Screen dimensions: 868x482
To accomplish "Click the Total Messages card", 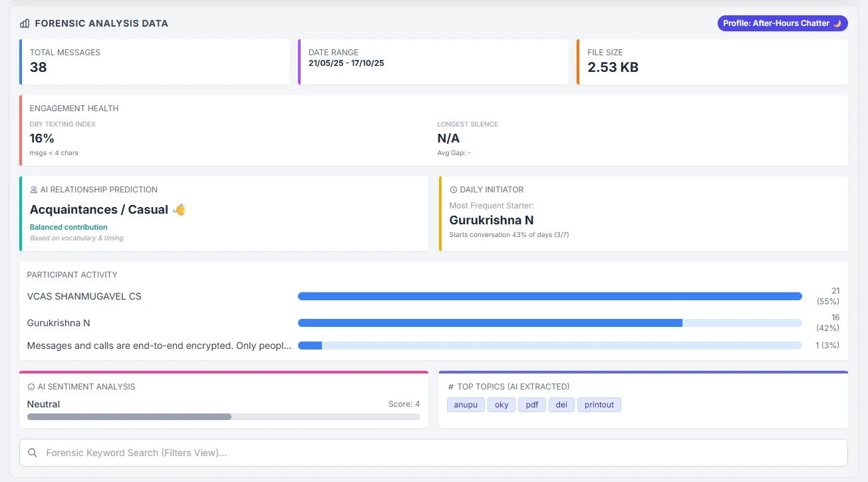I will click(155, 62).
